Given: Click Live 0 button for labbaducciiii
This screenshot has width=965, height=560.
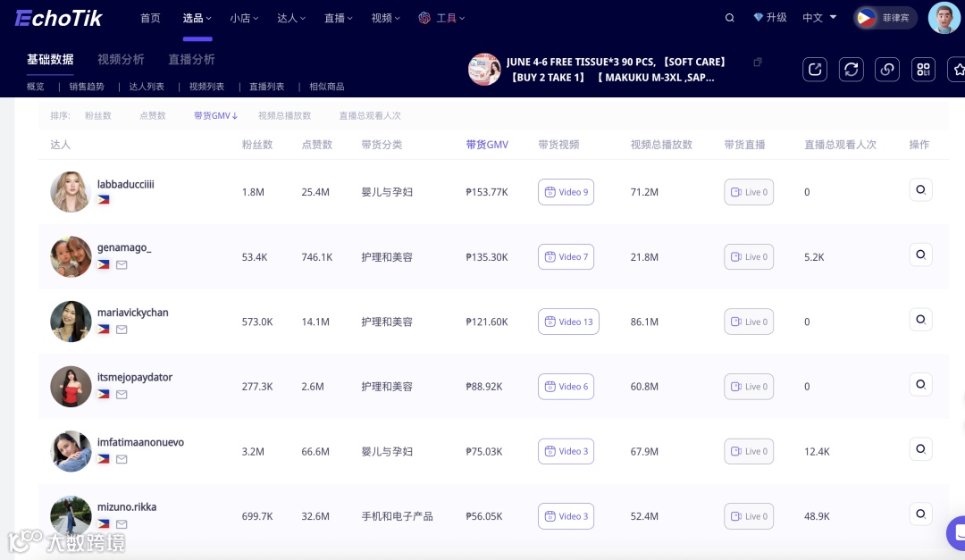Looking at the screenshot, I should [x=749, y=192].
